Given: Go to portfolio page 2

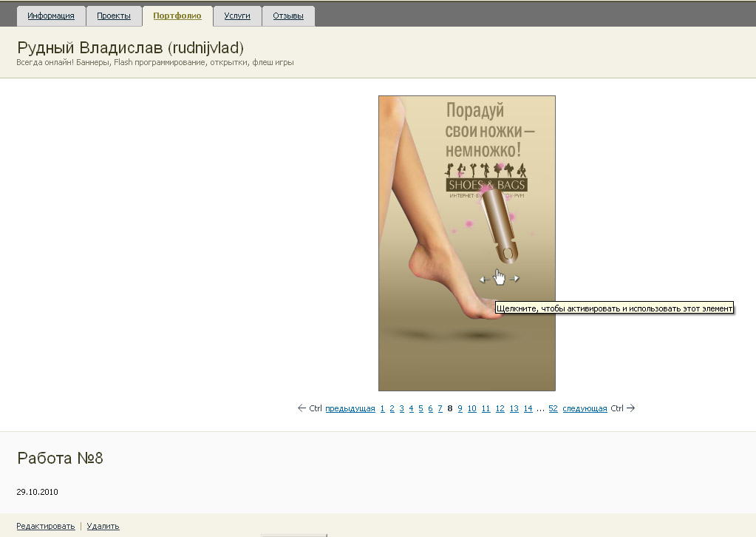Looking at the screenshot, I should [392, 408].
